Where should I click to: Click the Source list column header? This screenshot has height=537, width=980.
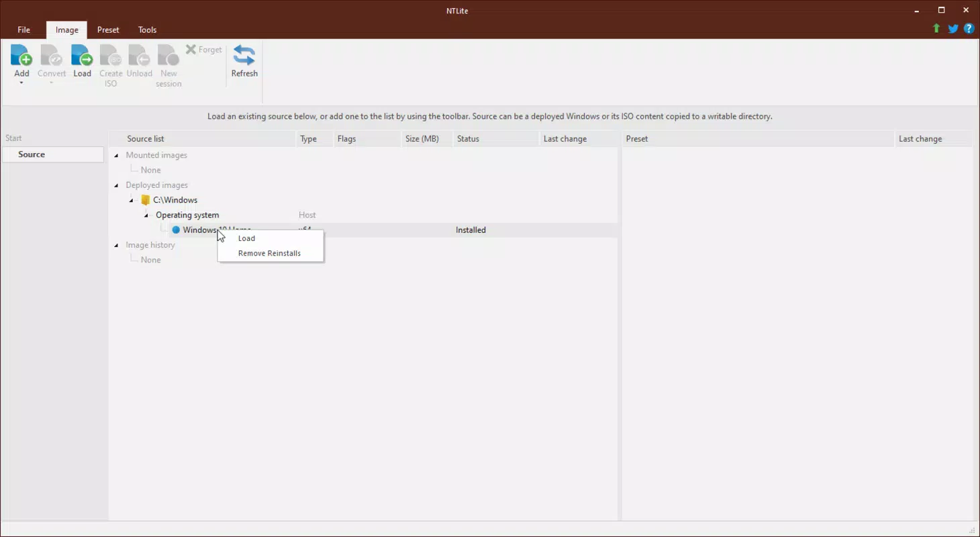coord(202,139)
